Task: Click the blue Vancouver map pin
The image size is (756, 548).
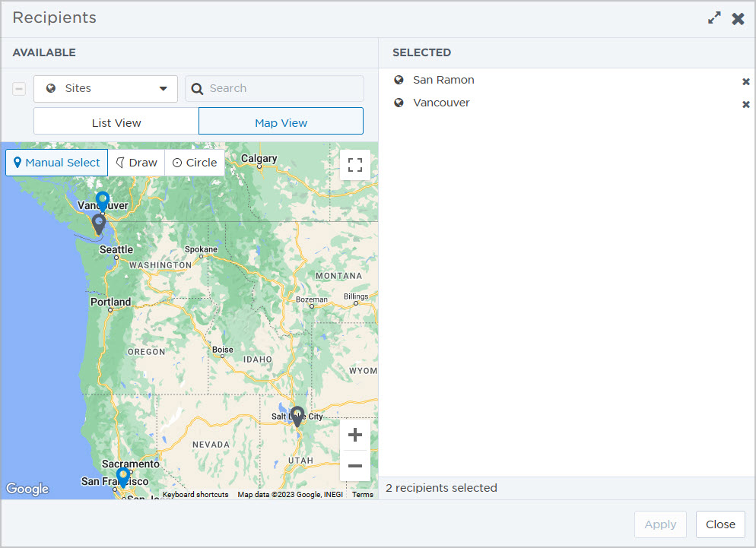Action: 102,201
